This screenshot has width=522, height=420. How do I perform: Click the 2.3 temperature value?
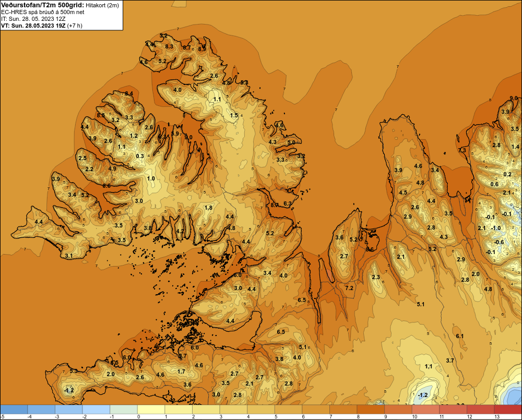pyautogui.click(x=376, y=277)
